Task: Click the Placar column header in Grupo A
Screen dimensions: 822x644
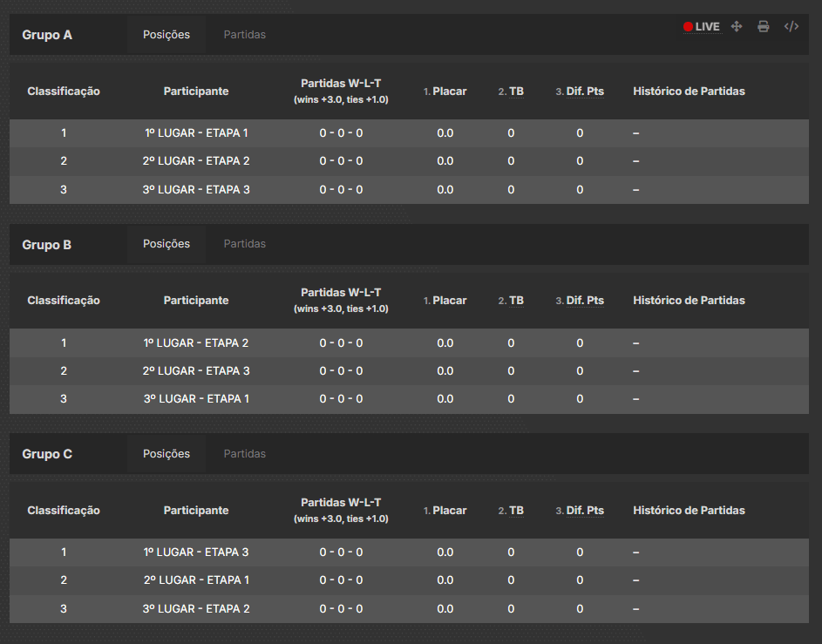Action: pyautogui.click(x=449, y=92)
